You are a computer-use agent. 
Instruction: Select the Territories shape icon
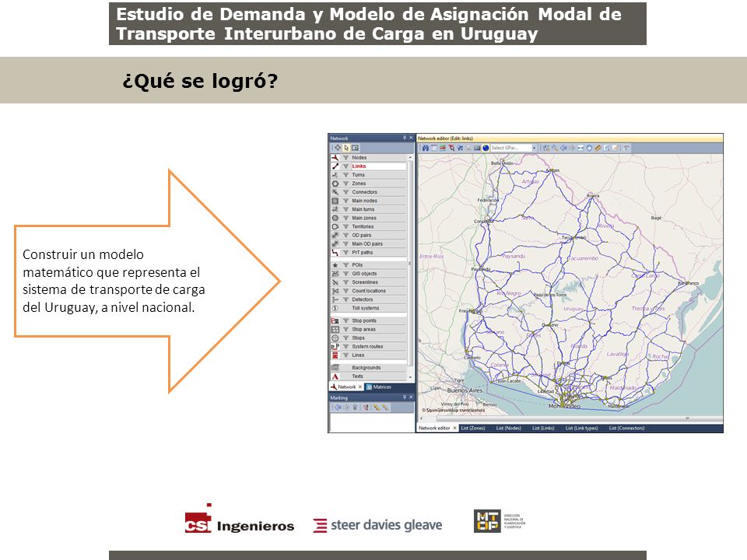pyautogui.click(x=335, y=226)
